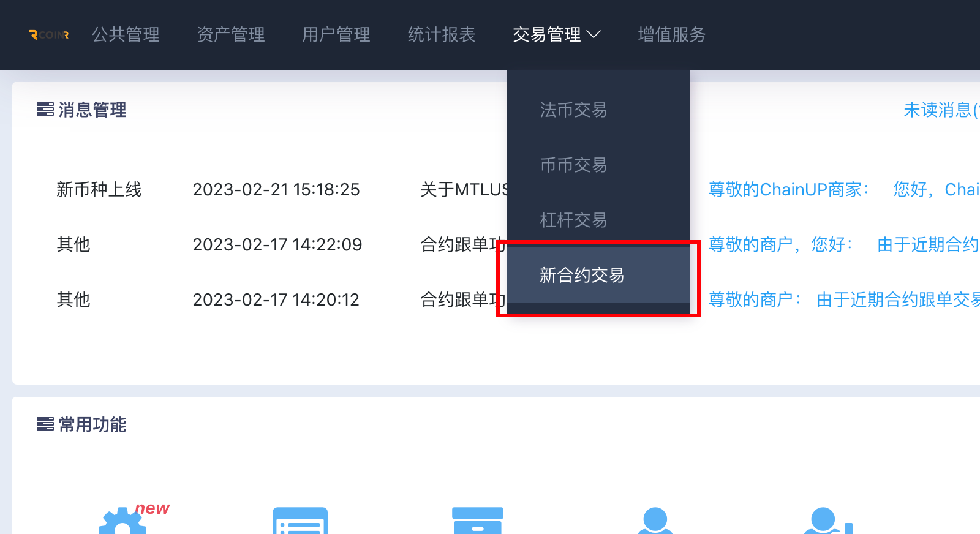Click 其他 type in the 14:20:12 row

(73, 299)
